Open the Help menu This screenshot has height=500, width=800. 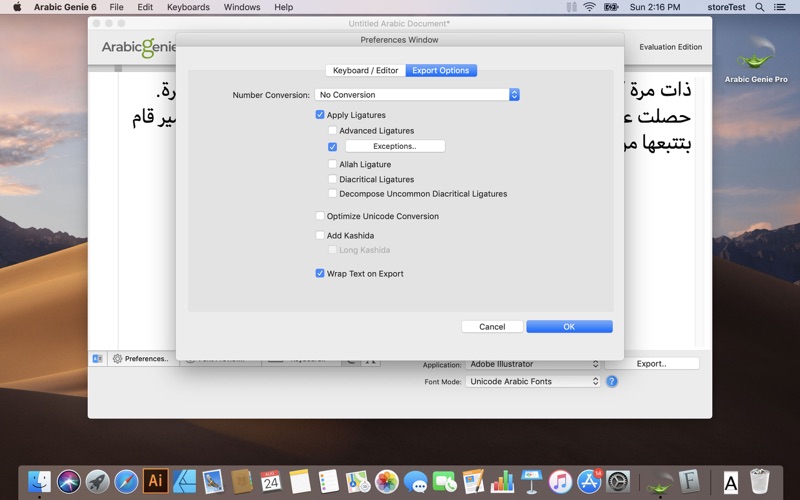click(x=284, y=7)
